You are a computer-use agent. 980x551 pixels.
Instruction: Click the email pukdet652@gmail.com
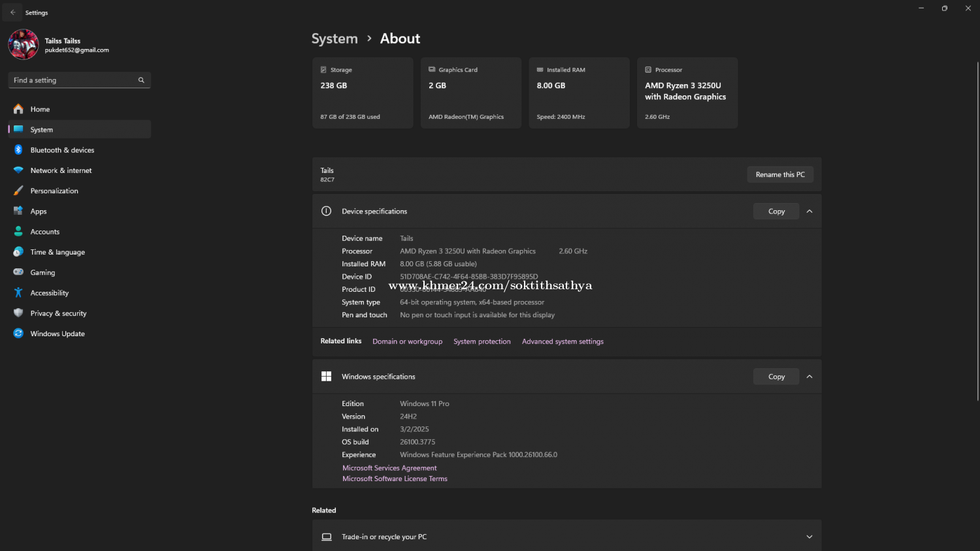click(x=77, y=50)
